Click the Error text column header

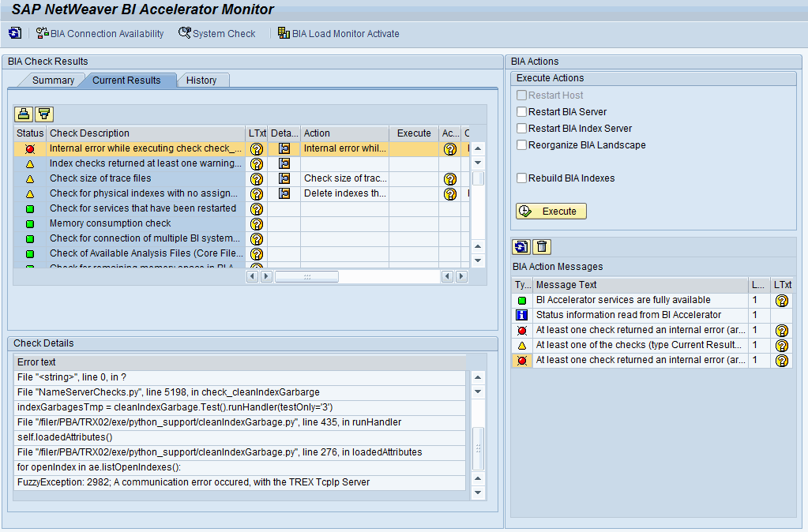tap(239, 362)
